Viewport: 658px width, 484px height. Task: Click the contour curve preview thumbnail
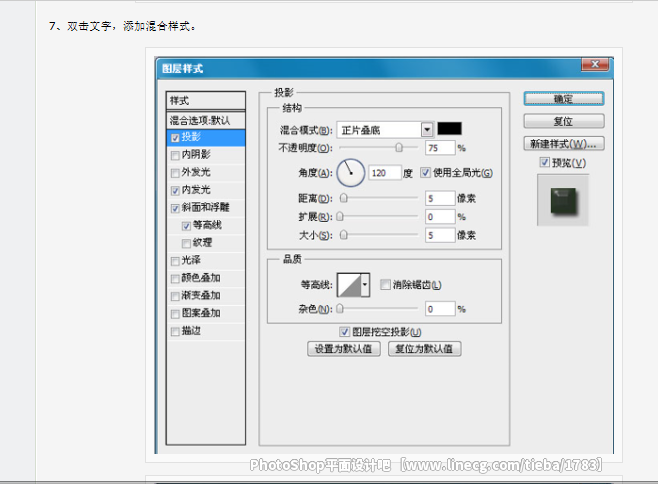coord(349,285)
